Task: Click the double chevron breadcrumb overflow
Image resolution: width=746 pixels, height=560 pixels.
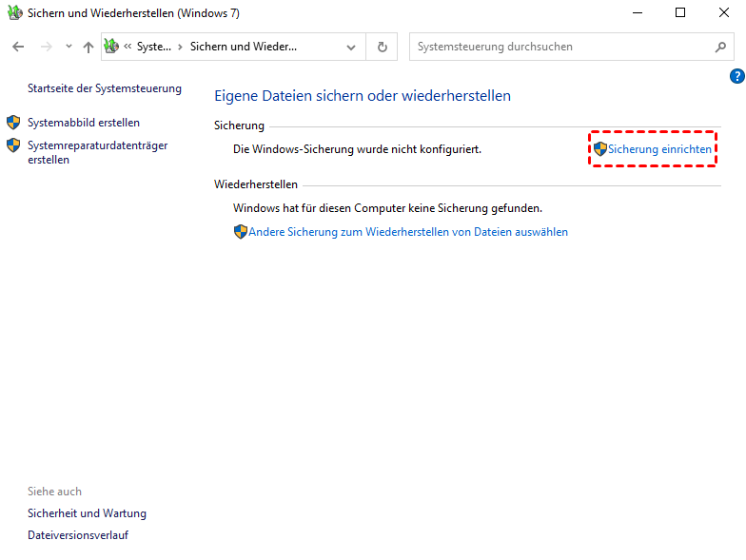Action: click(x=128, y=46)
